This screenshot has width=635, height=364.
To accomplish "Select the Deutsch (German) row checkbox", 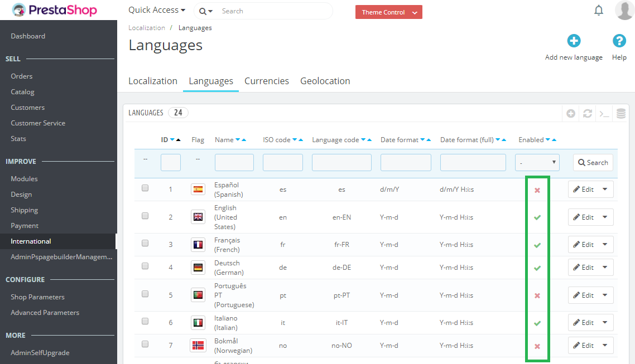I will (145, 266).
